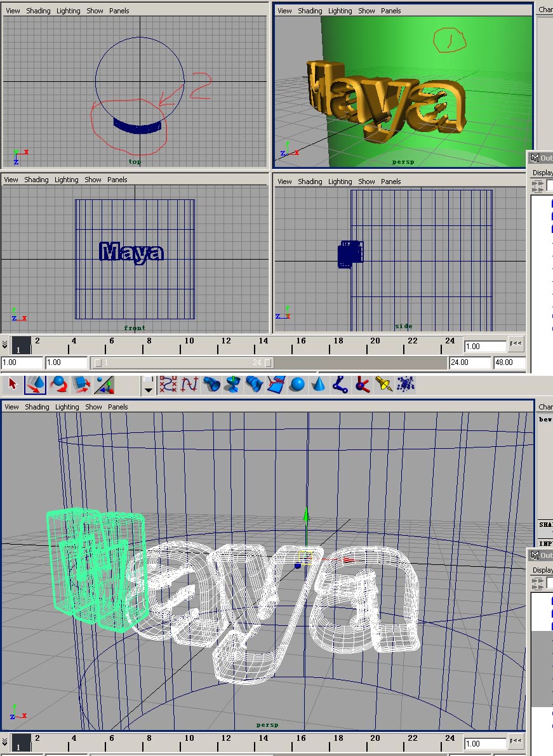Click the animation start time field
553x756 pixels.
[x=22, y=362]
